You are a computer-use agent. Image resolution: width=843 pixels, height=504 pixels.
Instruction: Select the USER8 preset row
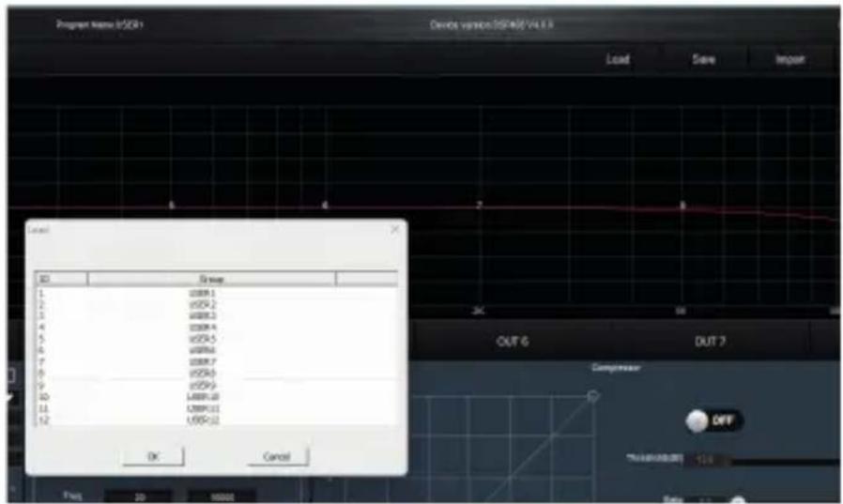[217, 374]
